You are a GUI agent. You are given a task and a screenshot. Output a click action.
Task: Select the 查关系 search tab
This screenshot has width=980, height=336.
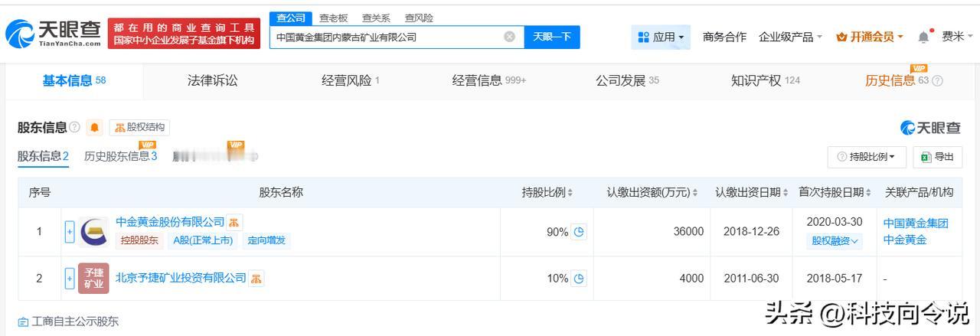click(x=376, y=18)
